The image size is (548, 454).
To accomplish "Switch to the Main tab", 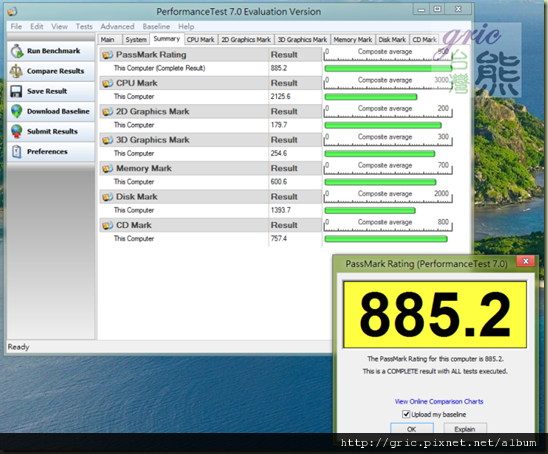I will pyautogui.click(x=110, y=39).
